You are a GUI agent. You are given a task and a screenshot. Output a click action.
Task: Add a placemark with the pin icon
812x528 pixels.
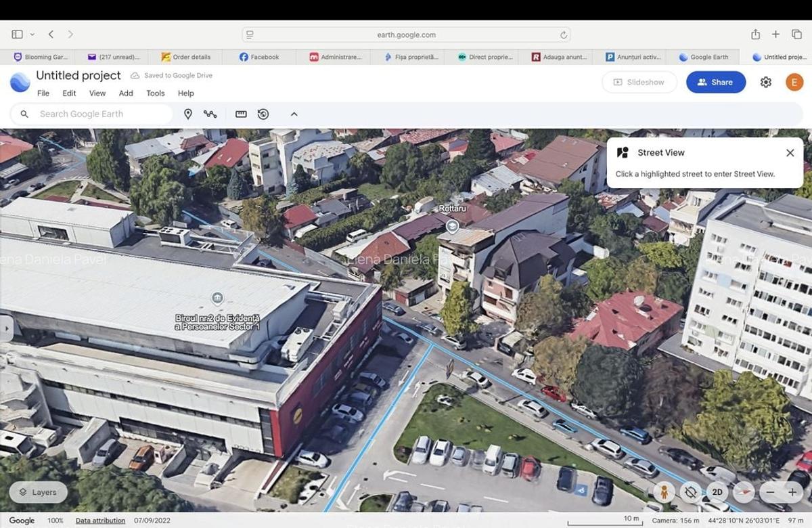click(x=188, y=114)
